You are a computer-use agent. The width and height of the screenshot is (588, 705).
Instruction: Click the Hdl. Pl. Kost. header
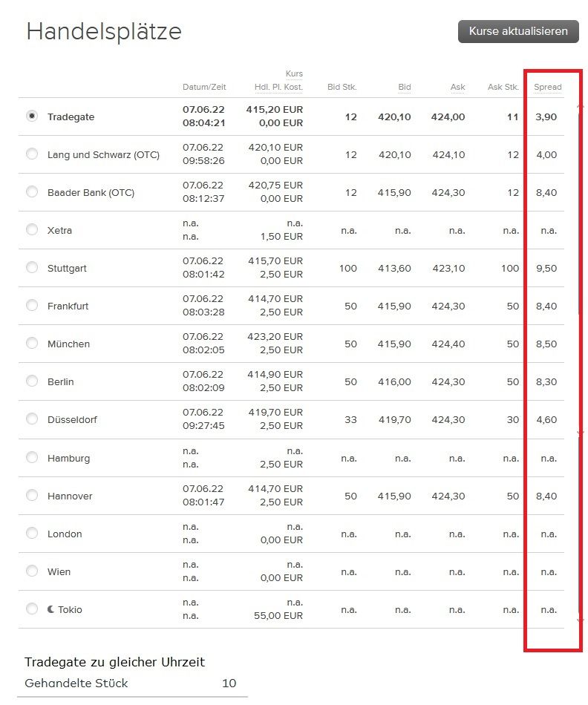click(278, 87)
